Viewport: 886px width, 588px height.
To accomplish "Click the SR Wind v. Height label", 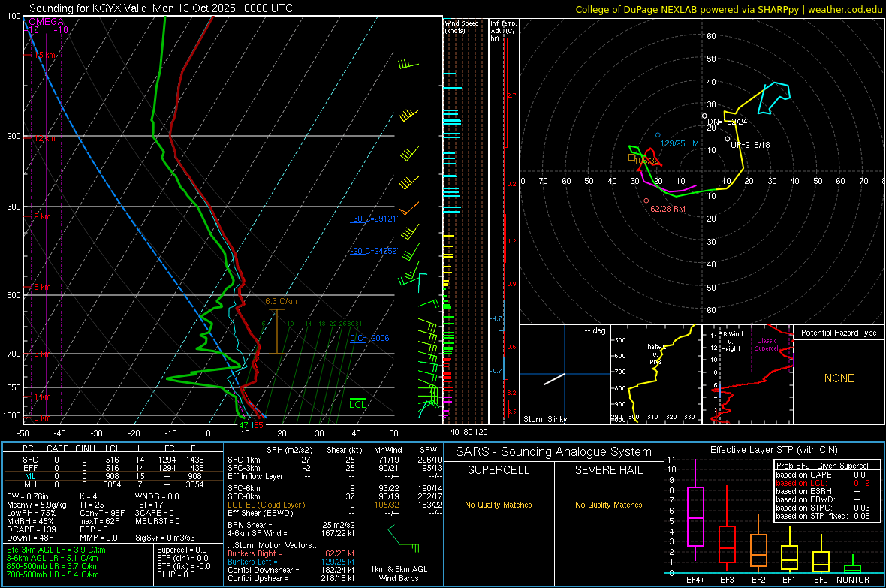I will [x=731, y=342].
